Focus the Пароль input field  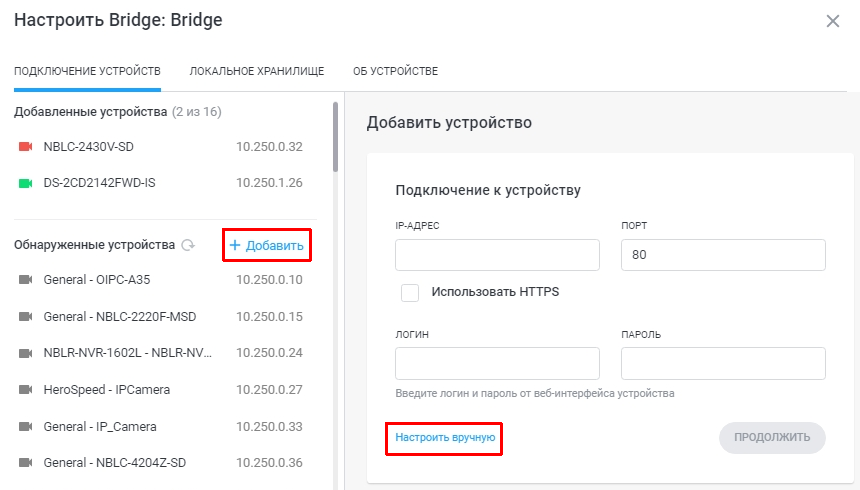tap(723, 363)
